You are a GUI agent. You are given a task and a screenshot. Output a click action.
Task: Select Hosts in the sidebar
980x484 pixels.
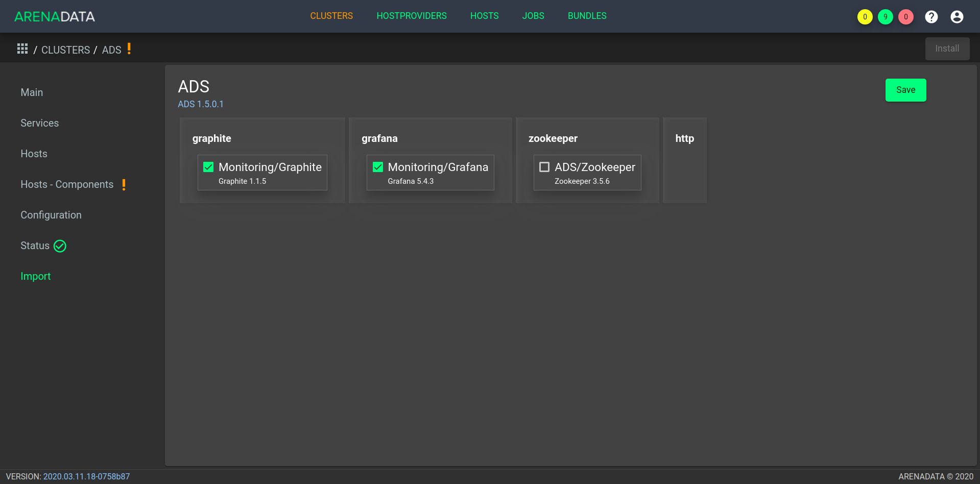(x=34, y=154)
